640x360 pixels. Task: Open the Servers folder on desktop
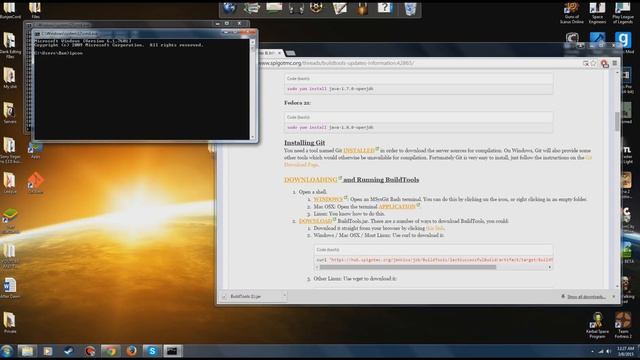9,112
